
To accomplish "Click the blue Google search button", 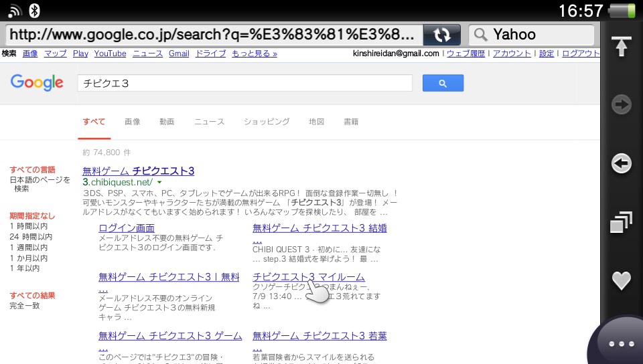I will pos(443,83).
